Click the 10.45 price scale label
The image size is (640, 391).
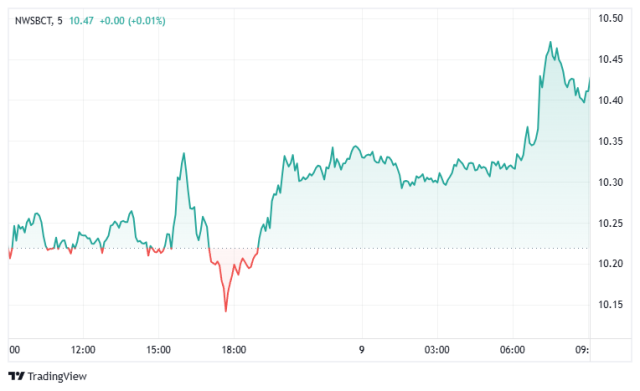(611, 60)
